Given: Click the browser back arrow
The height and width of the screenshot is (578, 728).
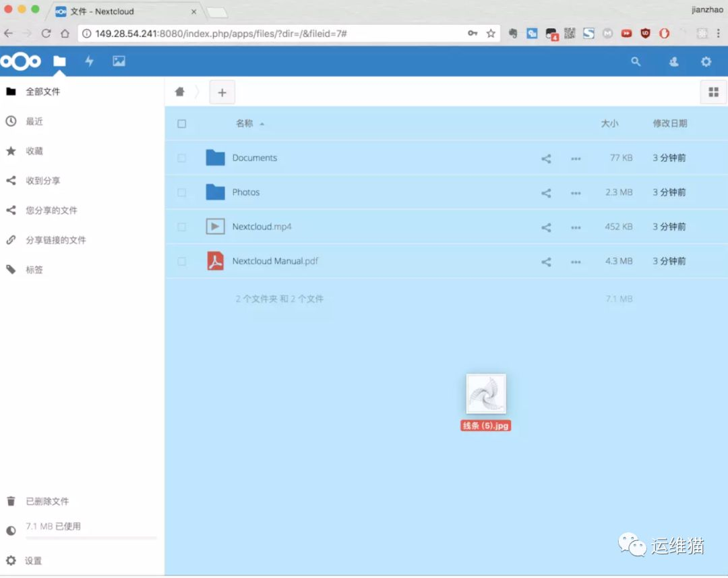Looking at the screenshot, I should (8, 34).
